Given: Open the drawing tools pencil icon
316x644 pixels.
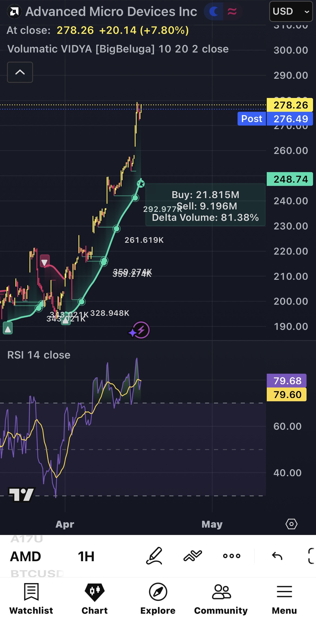Looking at the screenshot, I should click(x=154, y=556).
